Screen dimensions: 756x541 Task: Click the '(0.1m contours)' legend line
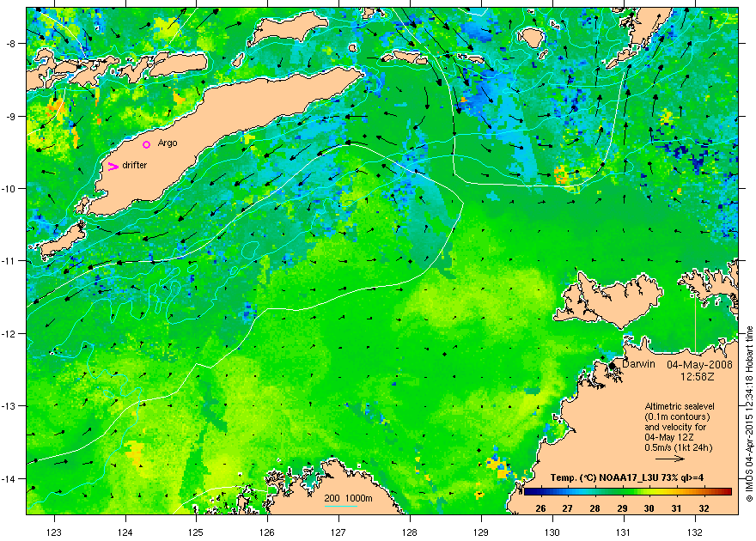677,416
